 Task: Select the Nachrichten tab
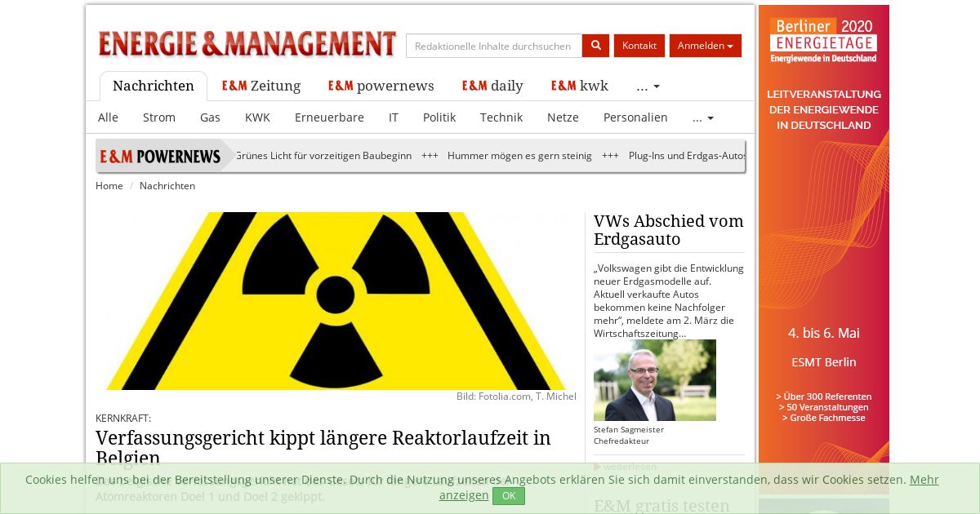pos(154,86)
